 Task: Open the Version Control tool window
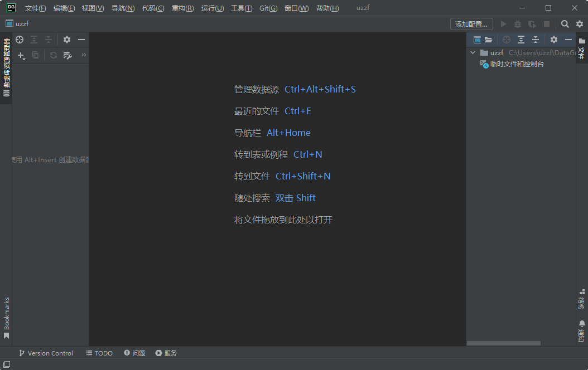pos(46,353)
